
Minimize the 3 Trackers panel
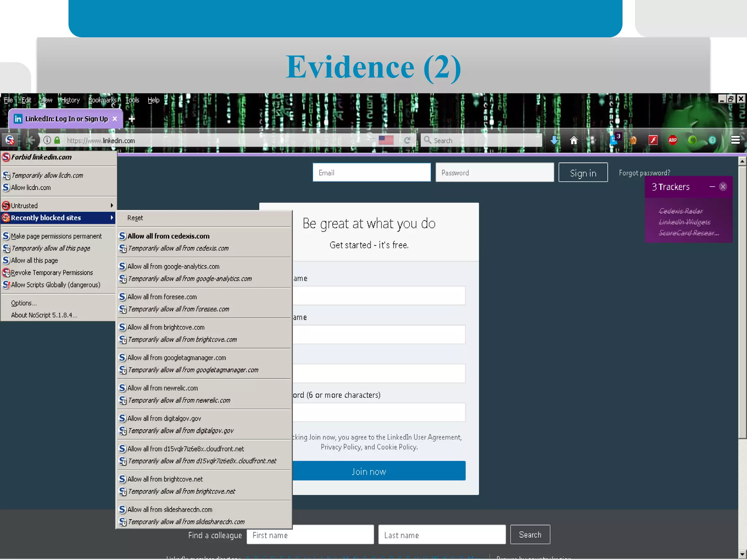(x=712, y=187)
